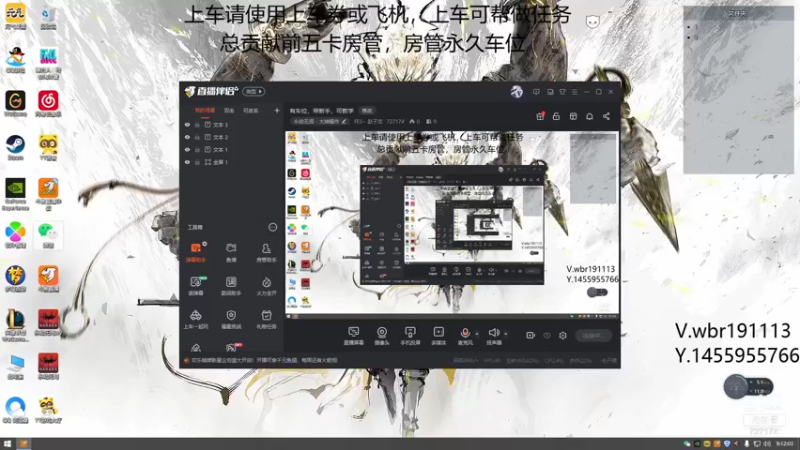Expand the microphone options arrow

point(477,334)
